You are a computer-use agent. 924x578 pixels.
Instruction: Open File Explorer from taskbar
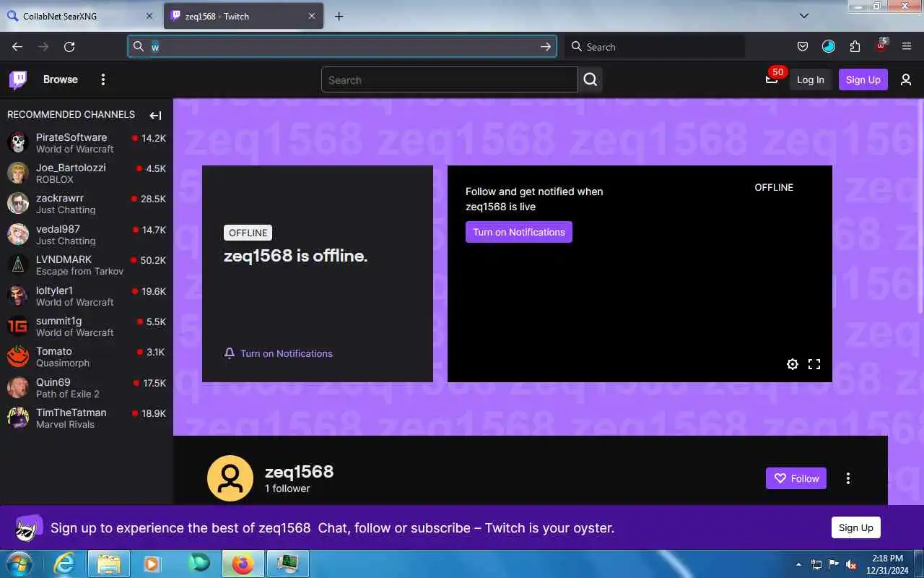(109, 563)
